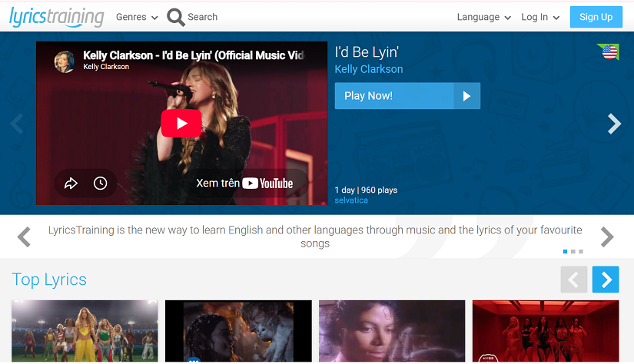Image resolution: width=634 pixels, height=364 pixels.
Task: Click the US flag language icon
Action: pos(609,51)
